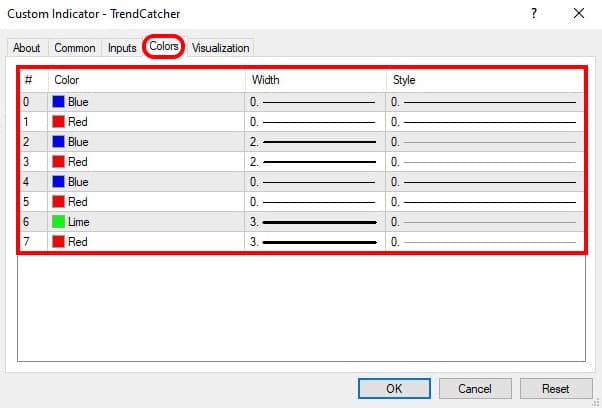The height and width of the screenshot is (408, 602).
Task: Open the Width setting for row 3
Action: pos(315,162)
